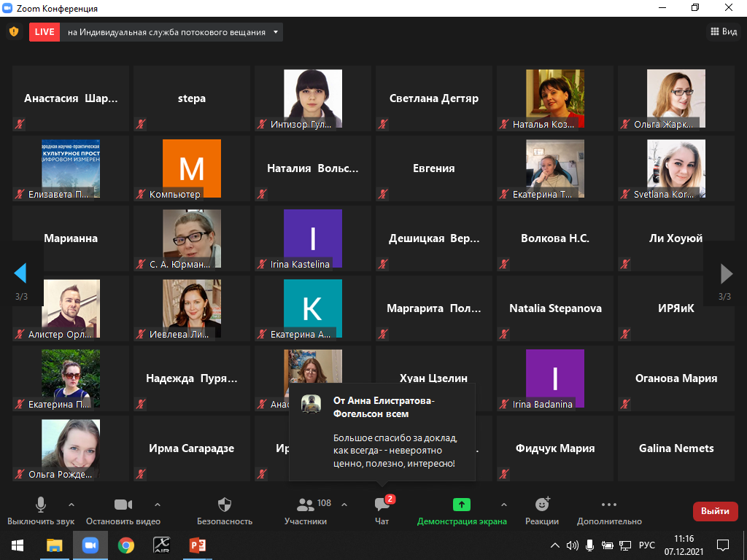This screenshot has width=747, height=560.
Task: Click the Евгения participant name
Action: coord(434,168)
